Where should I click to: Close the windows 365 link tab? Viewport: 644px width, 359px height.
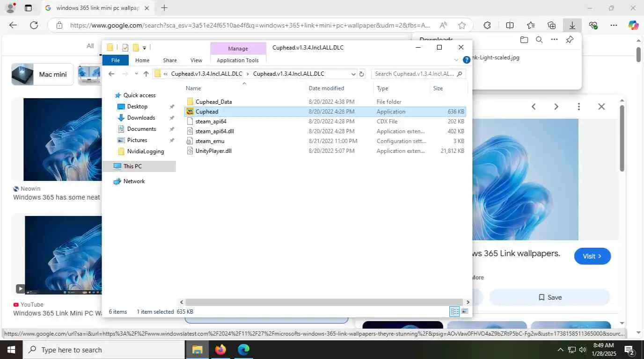tap(146, 8)
